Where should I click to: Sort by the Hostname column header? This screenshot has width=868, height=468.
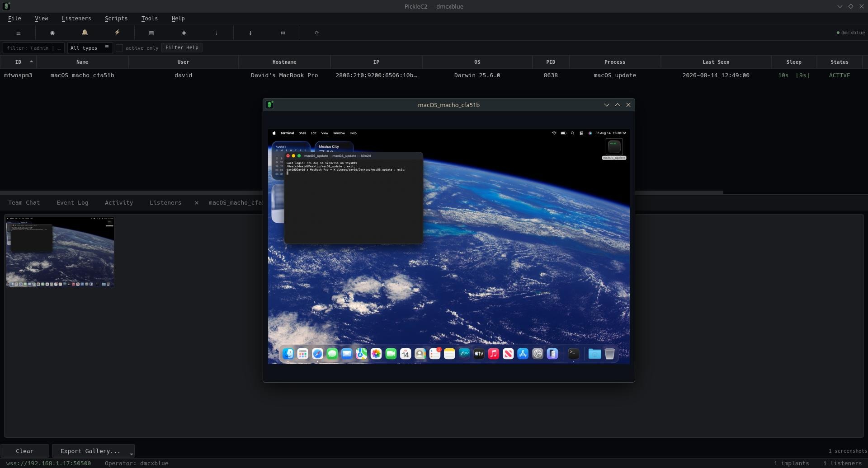[x=284, y=62]
